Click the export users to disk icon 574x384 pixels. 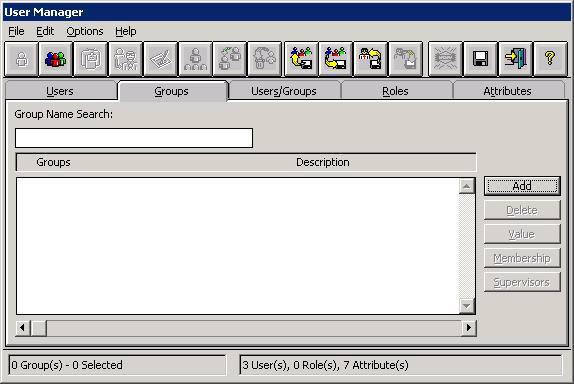click(x=370, y=59)
